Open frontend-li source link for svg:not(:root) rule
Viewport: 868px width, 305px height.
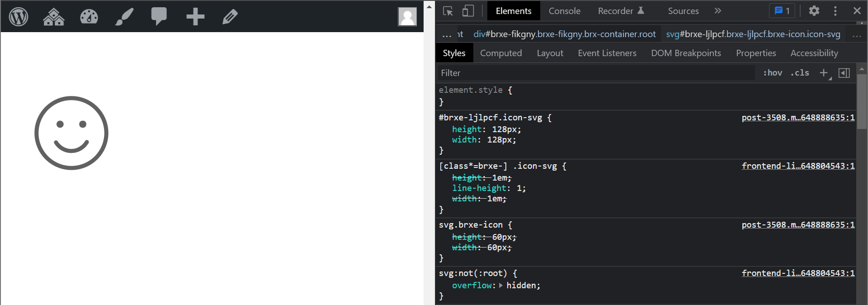tap(798, 273)
